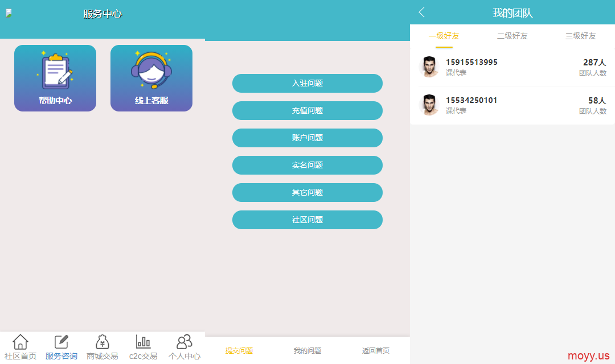
Task: Tap the 服务咨询 edit icon
Action: click(x=61, y=342)
